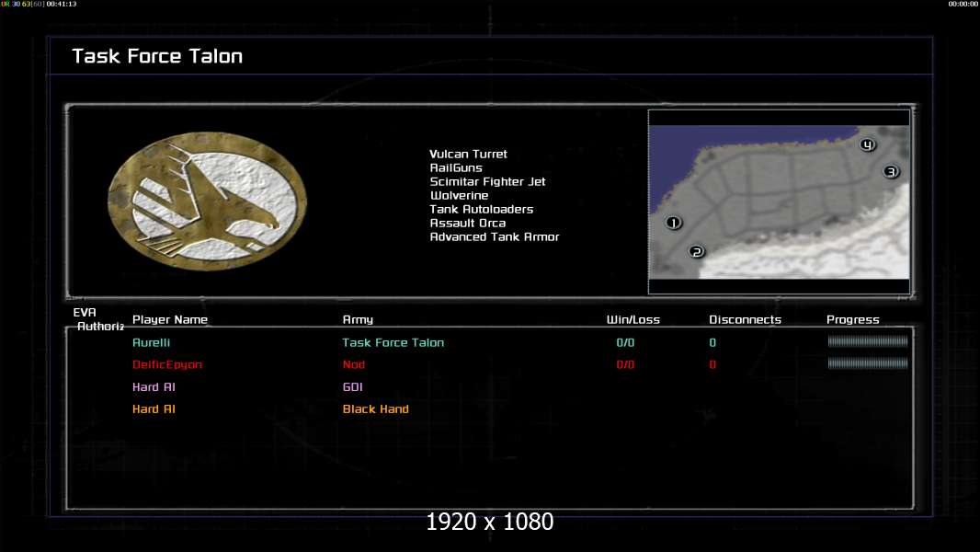Click the "GDI" army cell
980x552 pixels.
pos(352,387)
